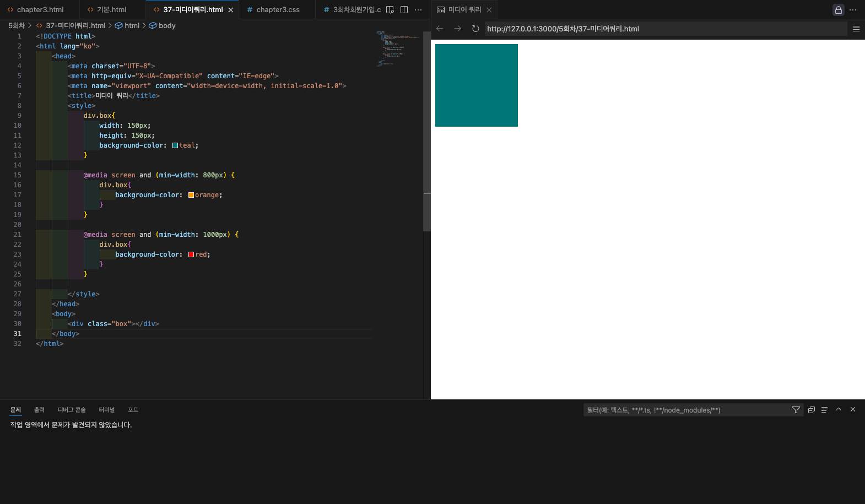The image size is (865, 504).
Task: Collapse all problems icon in panel
Action: [x=811, y=410]
